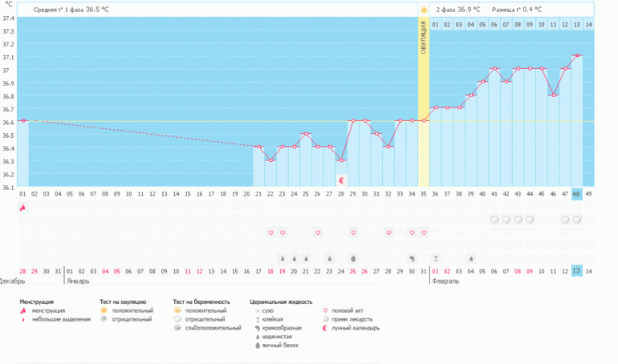Click legend icon next to 'лунный календарь'
618x364 pixels.
[x=326, y=328]
